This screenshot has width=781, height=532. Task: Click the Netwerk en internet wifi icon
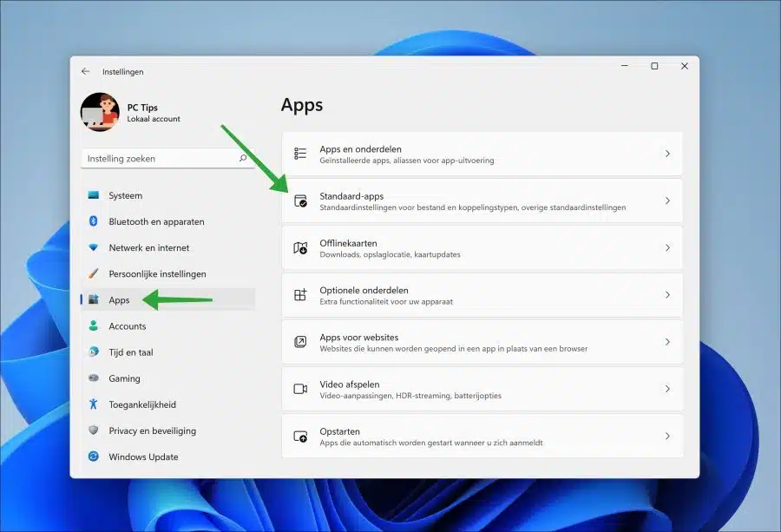[93, 247]
